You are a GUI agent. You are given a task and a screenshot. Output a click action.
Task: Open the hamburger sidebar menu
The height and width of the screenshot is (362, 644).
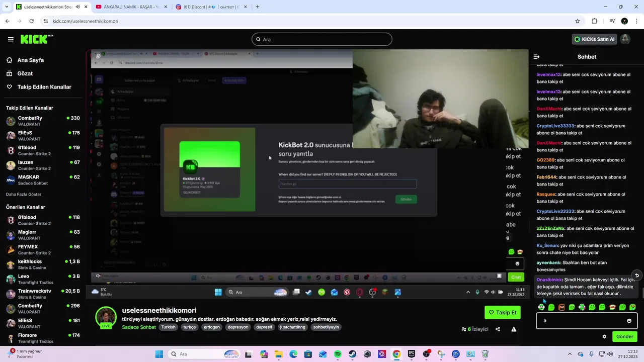click(x=11, y=39)
